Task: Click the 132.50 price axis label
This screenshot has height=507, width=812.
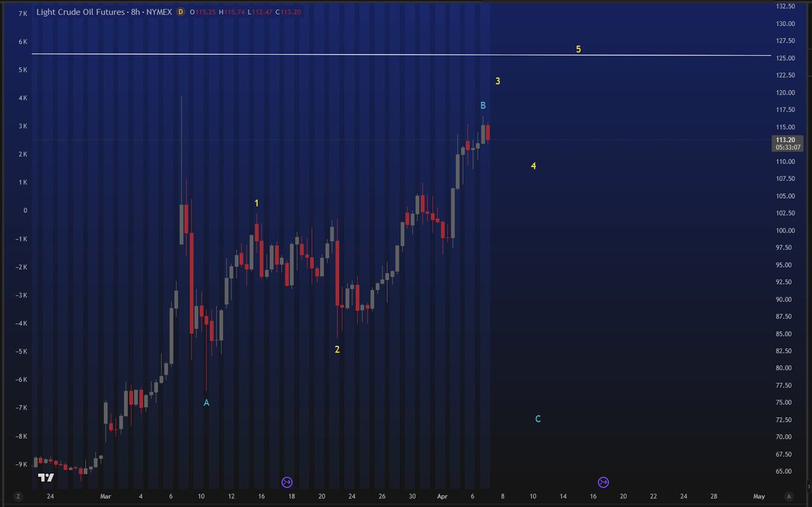Action: tap(786, 6)
